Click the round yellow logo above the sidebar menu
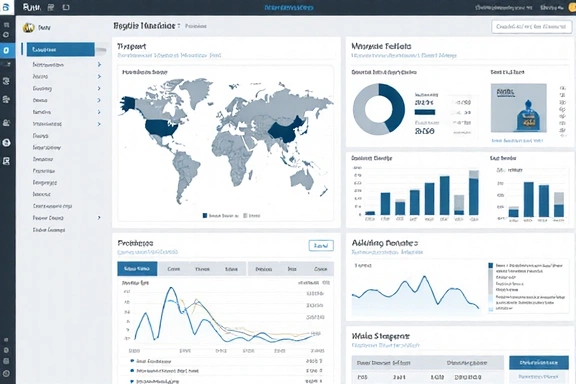This screenshot has width=576, height=384. click(x=28, y=28)
